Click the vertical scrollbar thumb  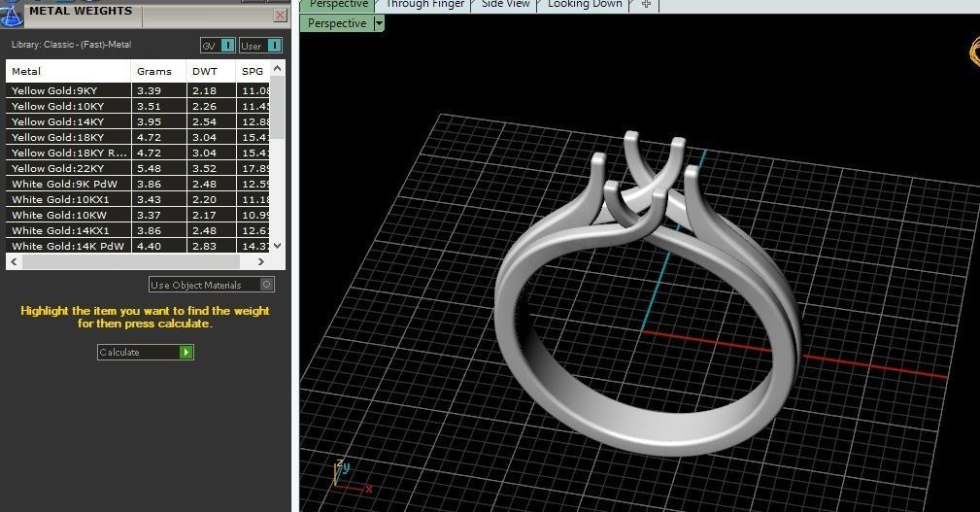coord(278,108)
